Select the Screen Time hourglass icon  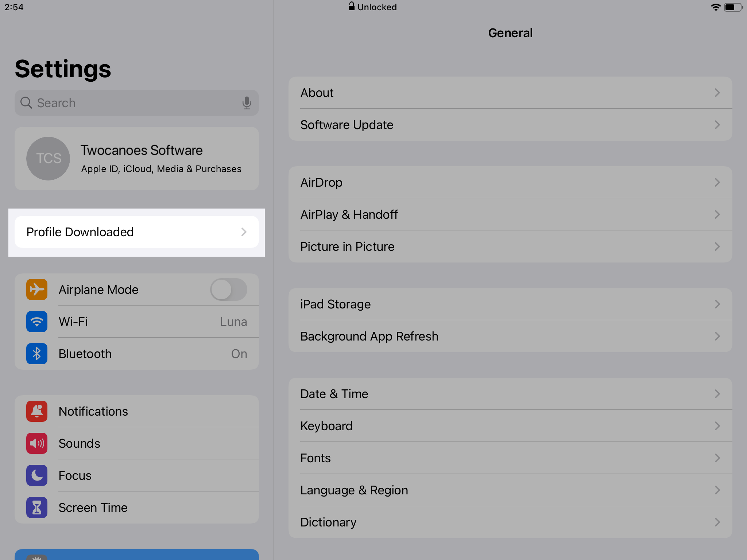[x=36, y=507]
